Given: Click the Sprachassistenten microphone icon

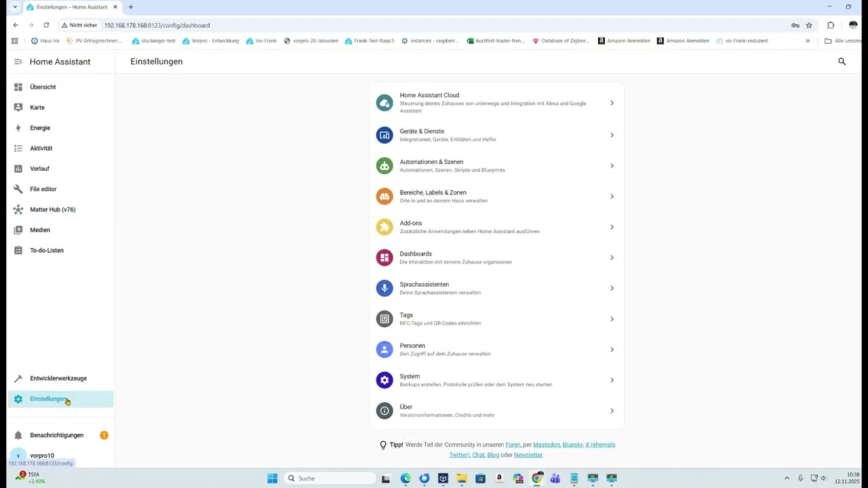Looking at the screenshot, I should tap(384, 288).
